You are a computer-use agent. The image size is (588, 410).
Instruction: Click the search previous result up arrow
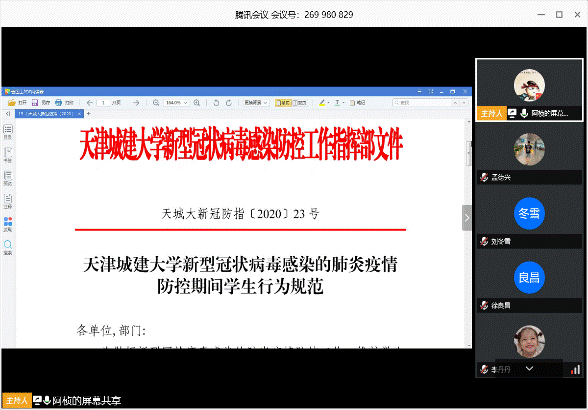[455, 102]
